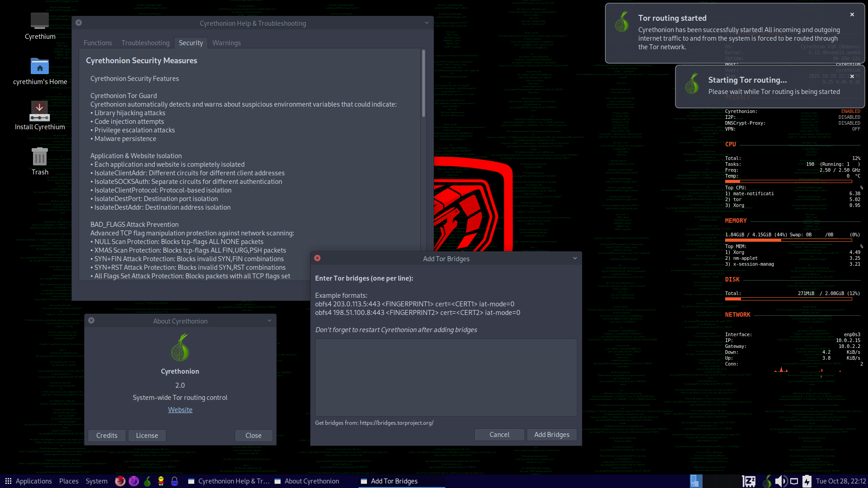Launch the DNS padlock icon in panel
This screenshot has height=488, width=868.
[x=175, y=481]
